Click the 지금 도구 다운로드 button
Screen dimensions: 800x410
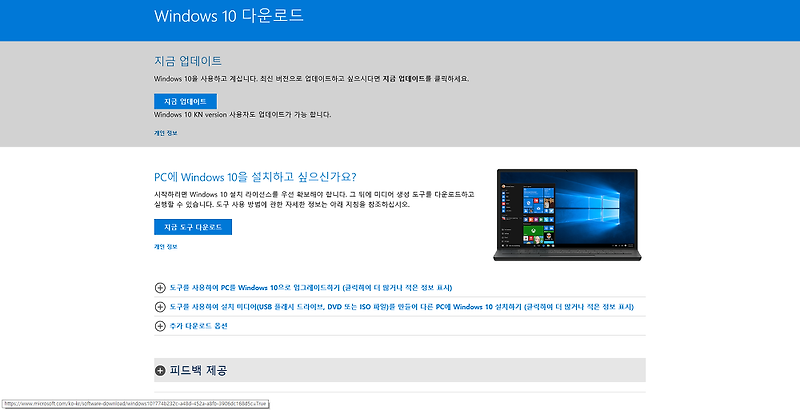coord(193,227)
